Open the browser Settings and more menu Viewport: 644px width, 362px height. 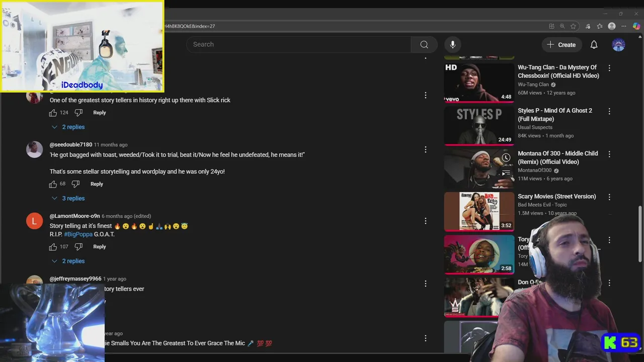tap(624, 26)
